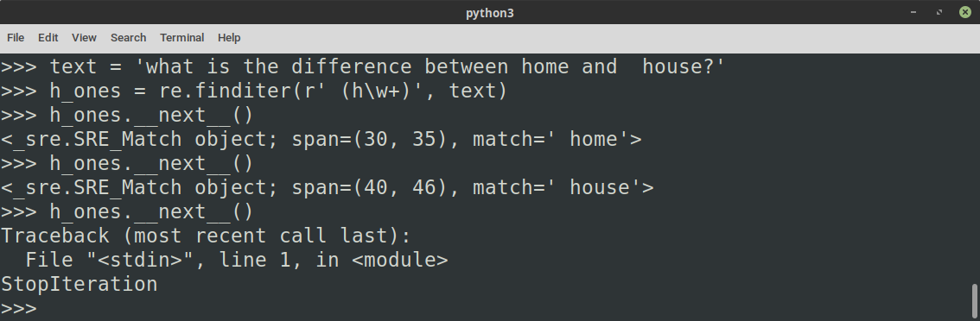Click the match=' home' output line
This screenshot has height=321, width=980.
coord(321,139)
